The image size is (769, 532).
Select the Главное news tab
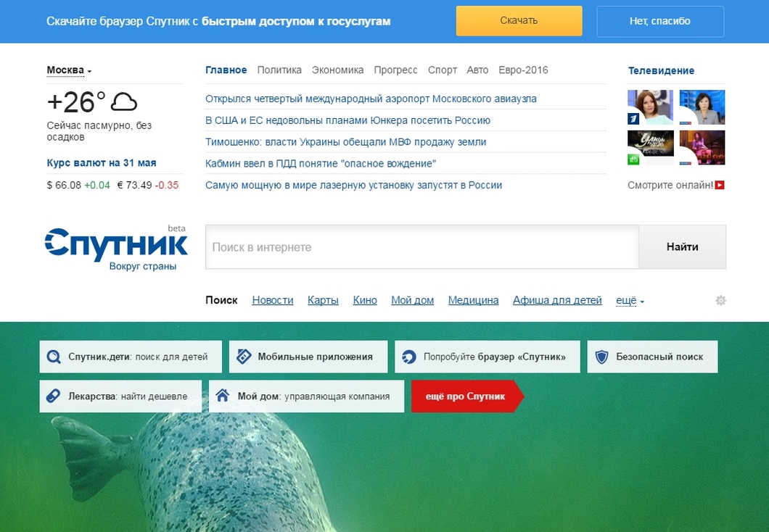226,70
